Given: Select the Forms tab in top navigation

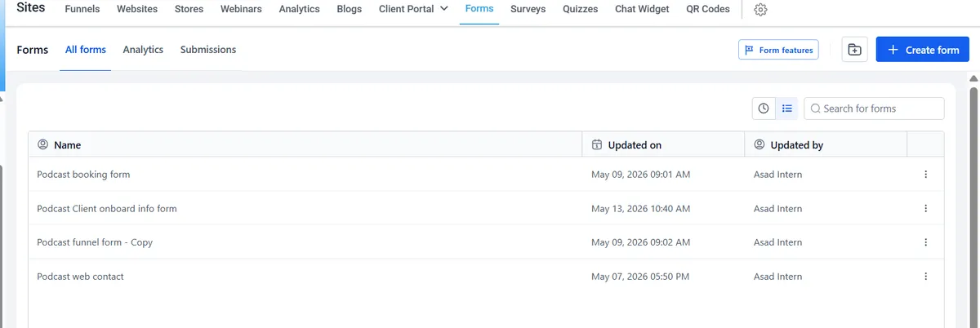Looking at the screenshot, I should (x=479, y=9).
